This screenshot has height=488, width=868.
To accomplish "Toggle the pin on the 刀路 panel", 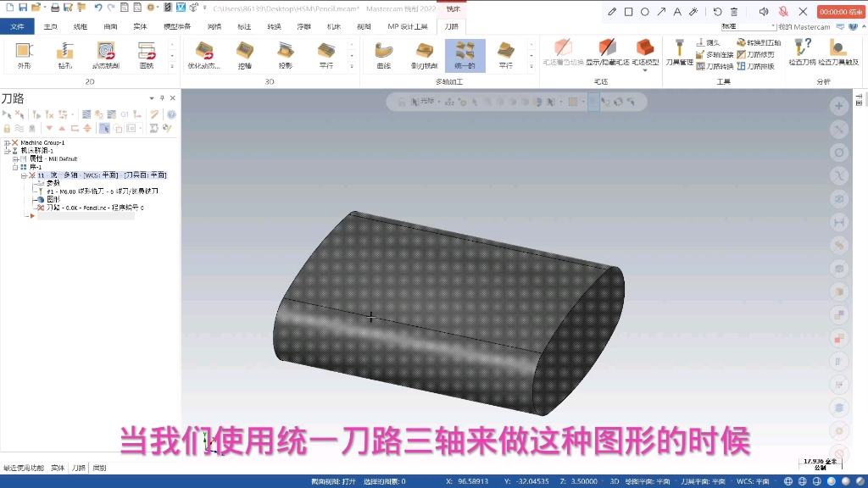I will tap(162, 97).
